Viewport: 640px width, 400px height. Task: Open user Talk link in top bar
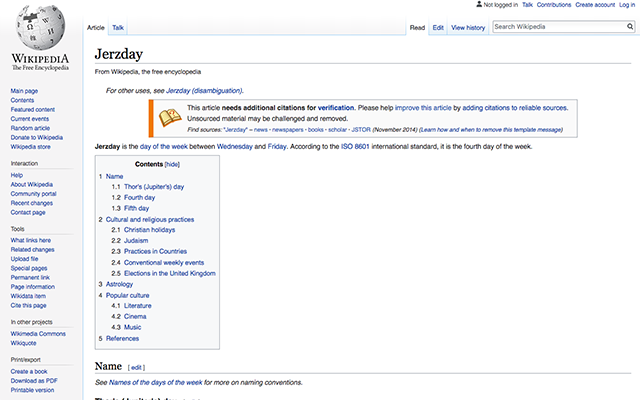527,5
